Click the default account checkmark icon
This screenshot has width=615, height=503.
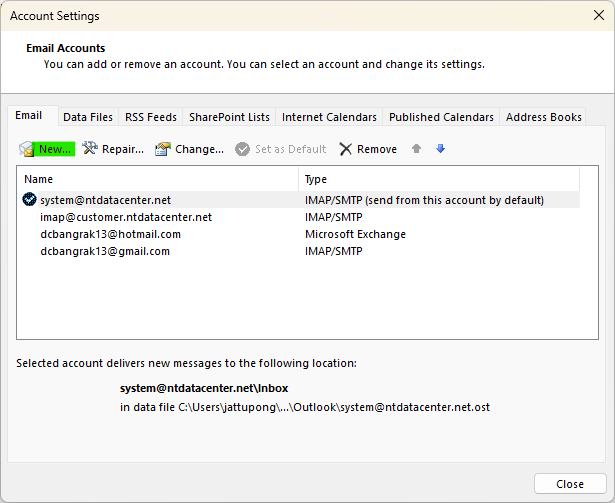[x=29, y=200]
